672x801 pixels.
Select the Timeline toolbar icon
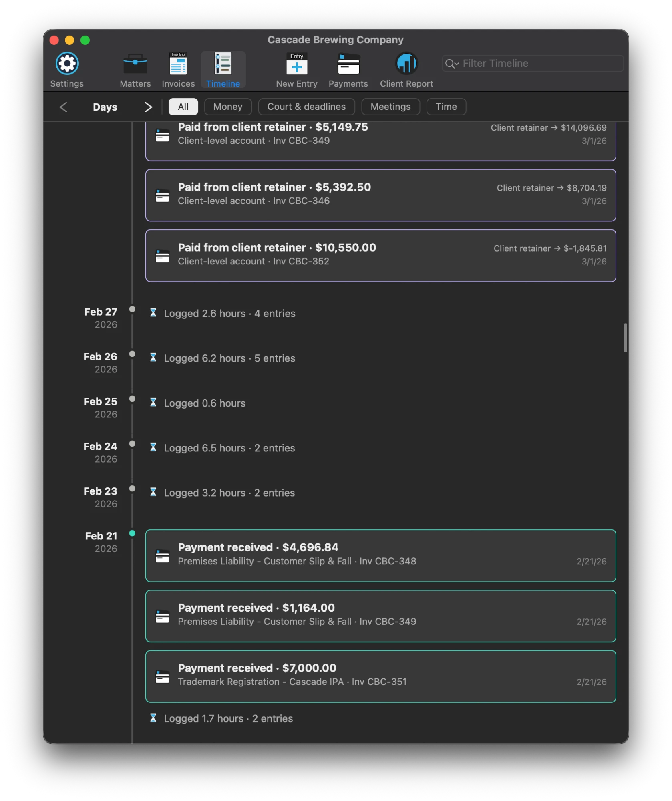(x=223, y=64)
